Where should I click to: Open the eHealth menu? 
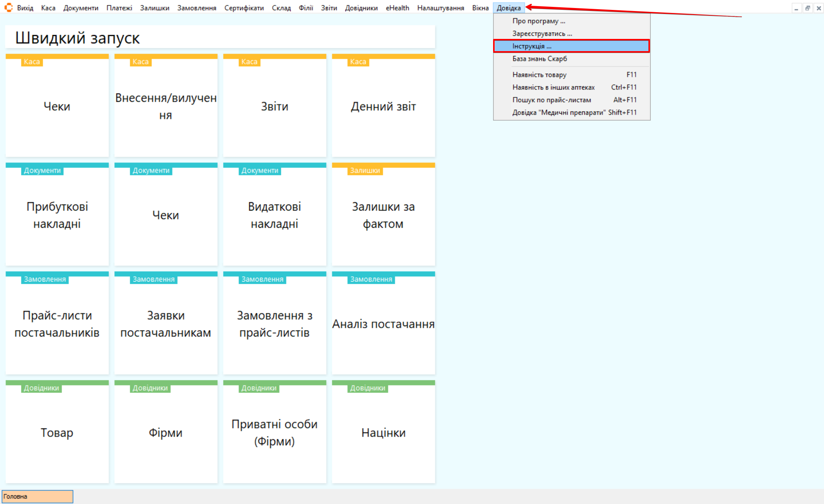point(397,8)
